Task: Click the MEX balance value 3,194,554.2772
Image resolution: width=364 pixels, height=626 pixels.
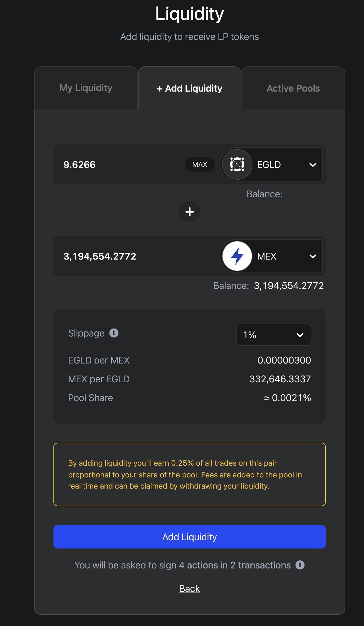Action: [289, 286]
